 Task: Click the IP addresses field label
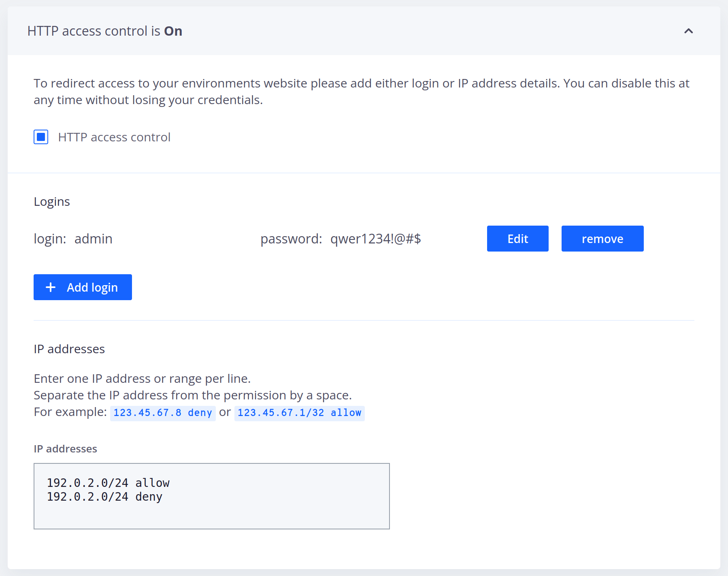(x=65, y=448)
